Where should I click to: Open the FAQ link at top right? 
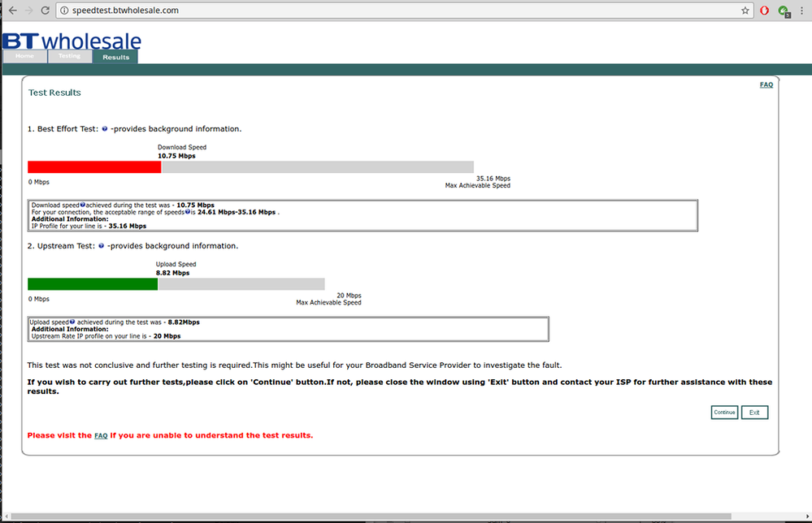click(x=766, y=84)
